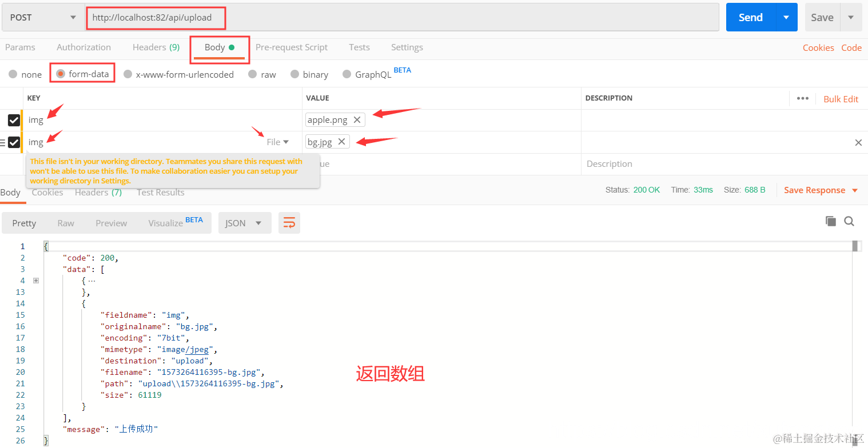The width and height of the screenshot is (868, 448).
Task: Delete the second img row with X icon
Action: point(858,142)
